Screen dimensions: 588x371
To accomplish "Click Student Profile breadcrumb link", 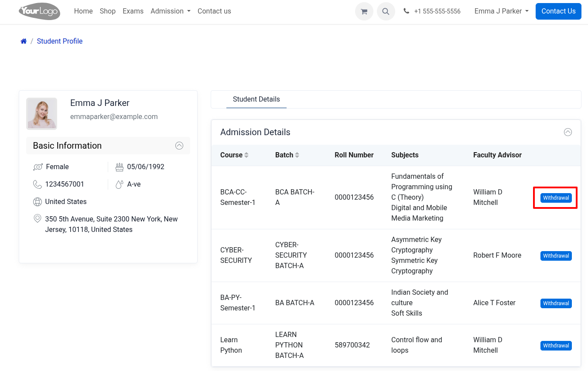I will click(x=60, y=41).
